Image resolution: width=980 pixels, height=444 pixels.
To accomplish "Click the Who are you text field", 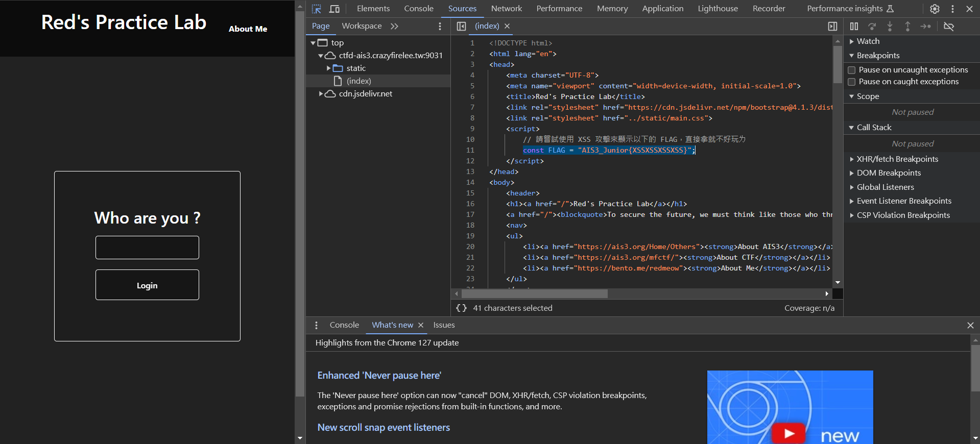I will [147, 248].
